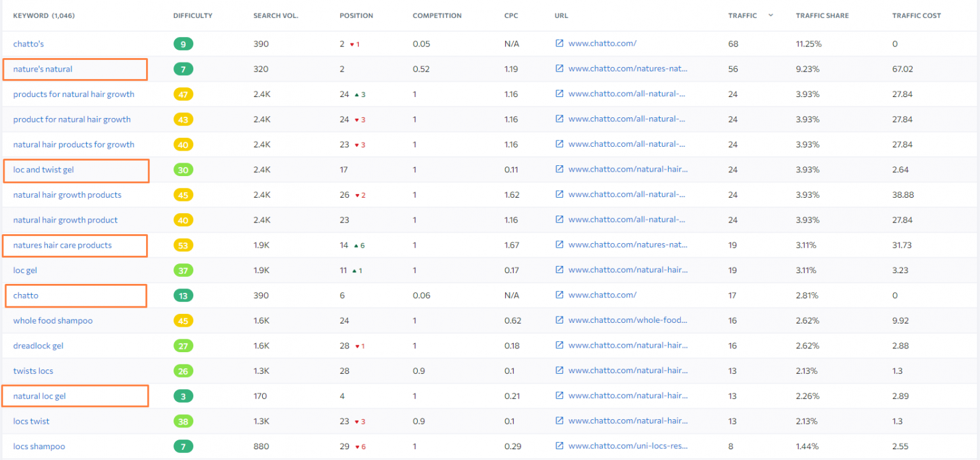The image size is (980, 460).
Task: Visit www.chatto.com/uni-locs-res... URL link
Action: [628, 446]
